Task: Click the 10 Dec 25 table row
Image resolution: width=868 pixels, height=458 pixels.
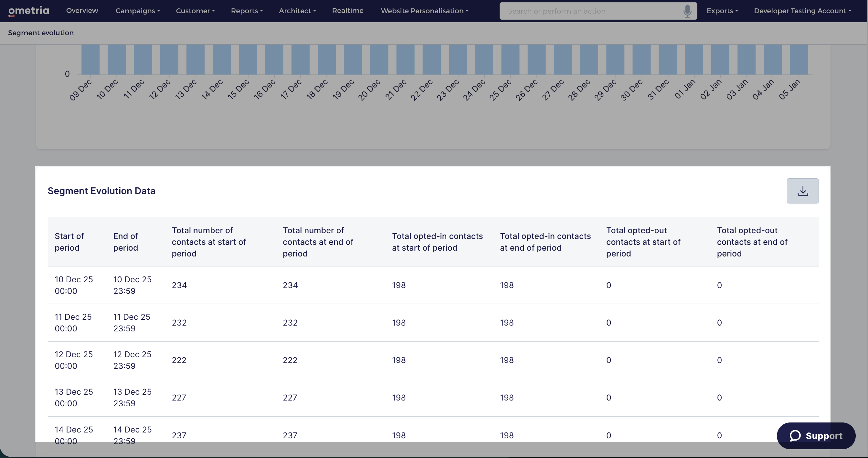Action: coord(433,285)
